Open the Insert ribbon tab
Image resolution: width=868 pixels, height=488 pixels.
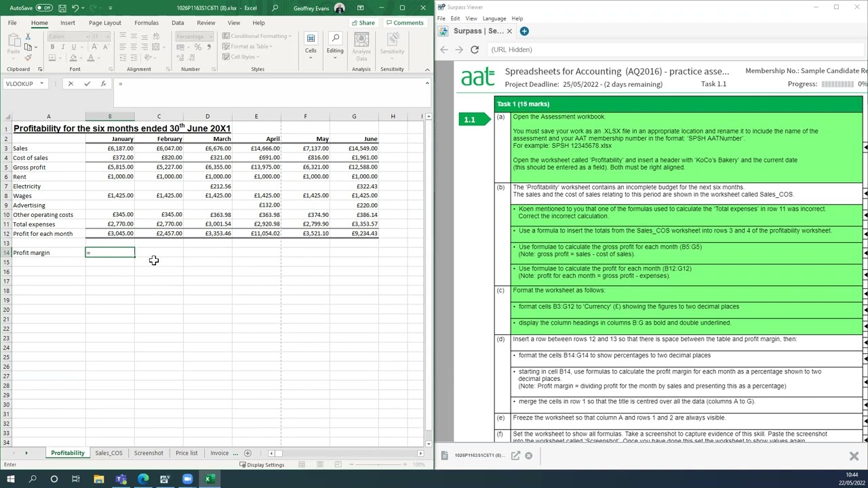coord(68,22)
